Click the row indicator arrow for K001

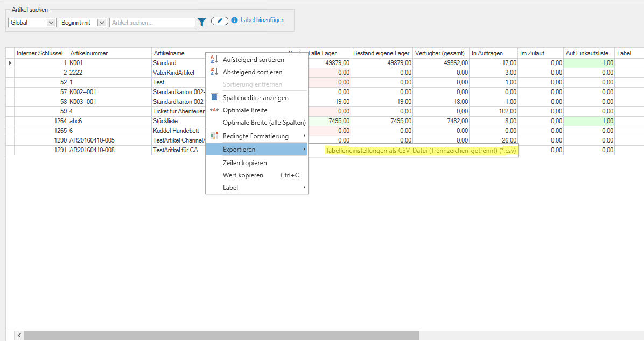tap(10, 63)
